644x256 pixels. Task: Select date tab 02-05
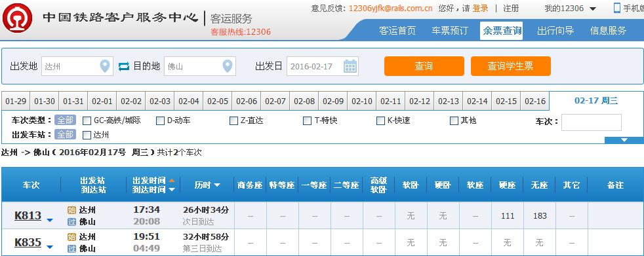218,101
